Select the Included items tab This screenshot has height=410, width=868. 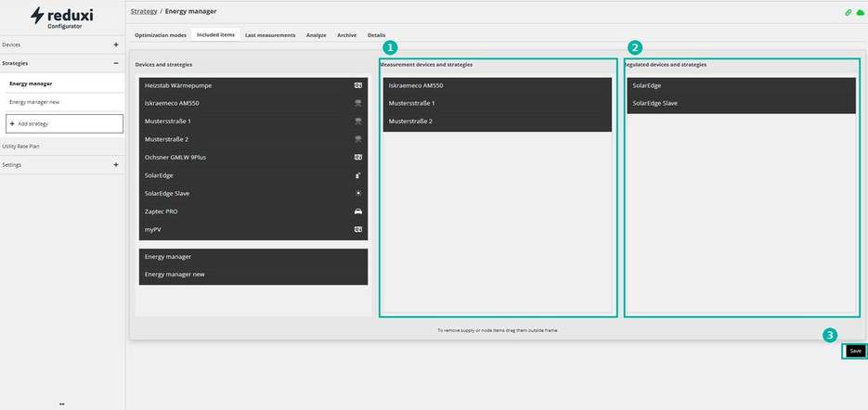216,35
